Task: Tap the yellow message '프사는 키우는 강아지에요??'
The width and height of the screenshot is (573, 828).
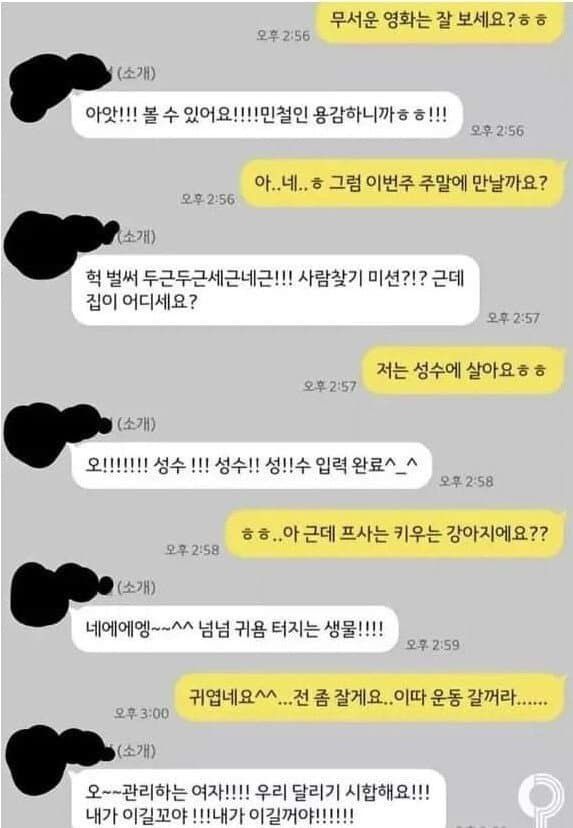Action: click(394, 534)
